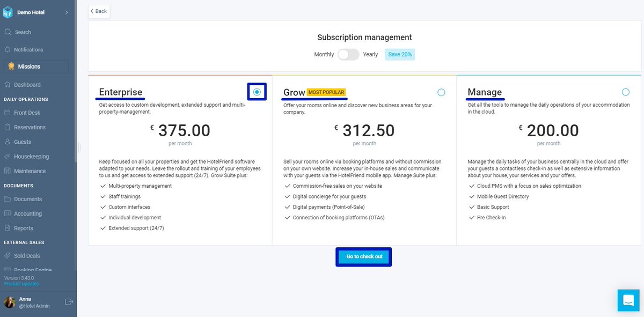Open Accounting in the sidebar

click(27, 213)
